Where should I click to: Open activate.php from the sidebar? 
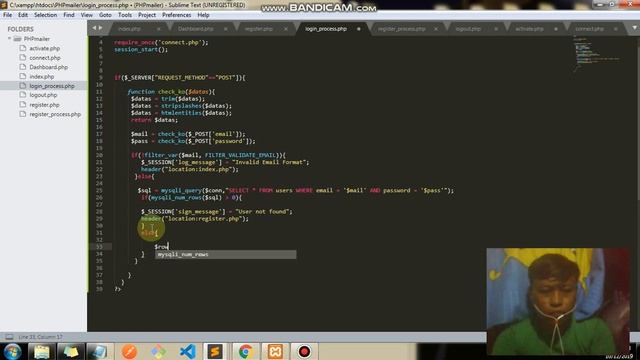pyautogui.click(x=44, y=48)
